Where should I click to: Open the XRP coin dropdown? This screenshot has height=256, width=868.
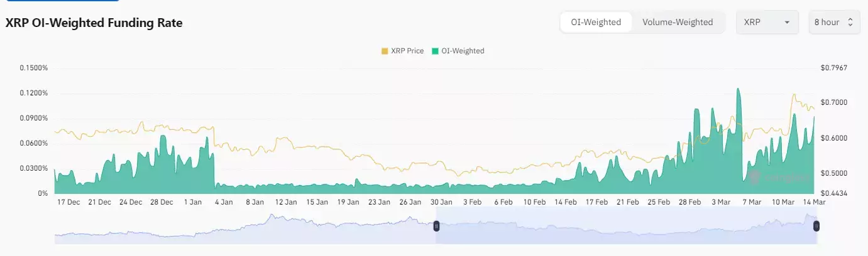767,22
